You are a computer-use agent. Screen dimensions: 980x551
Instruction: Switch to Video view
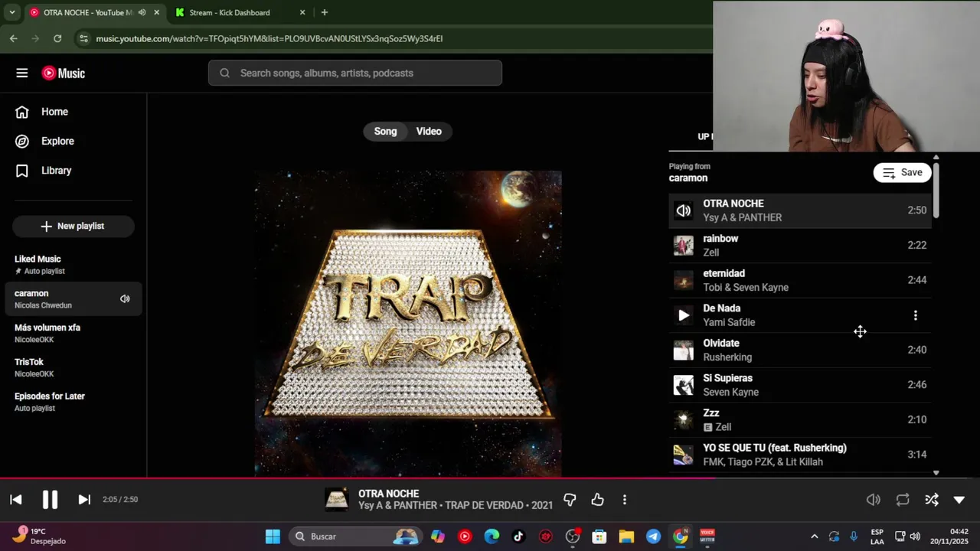[429, 131]
